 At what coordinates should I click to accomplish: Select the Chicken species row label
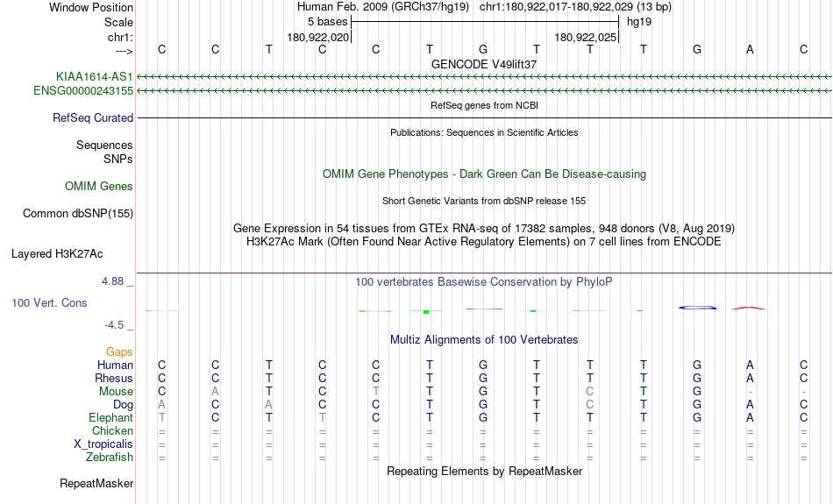112,430
